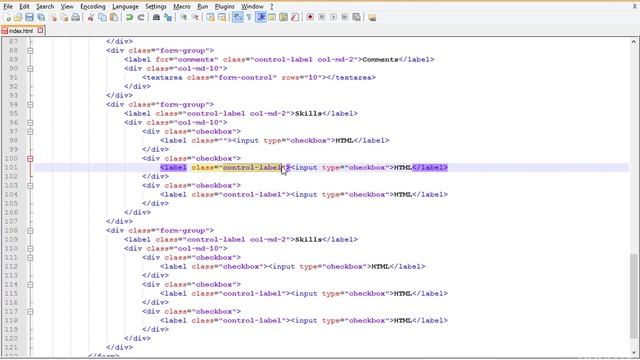The width and height of the screenshot is (640, 360).
Task: Click 'Skills' label text on line 95
Action: [309, 113]
